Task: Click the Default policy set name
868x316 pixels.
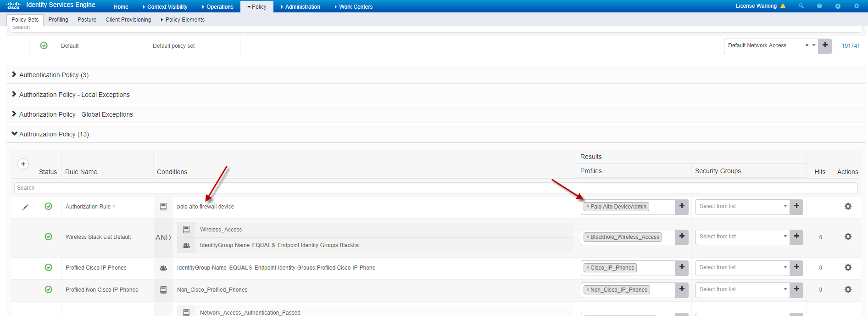Action: point(70,46)
